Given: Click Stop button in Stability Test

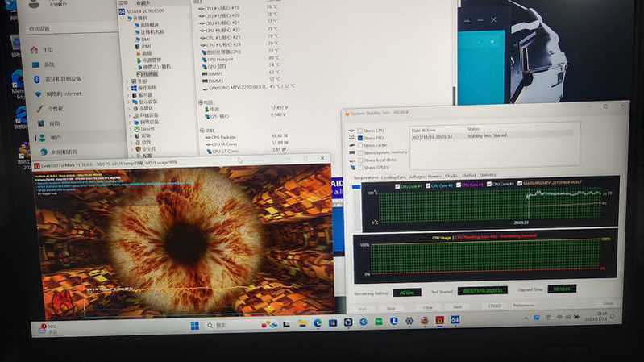Looking at the screenshot, I should 391,308.
